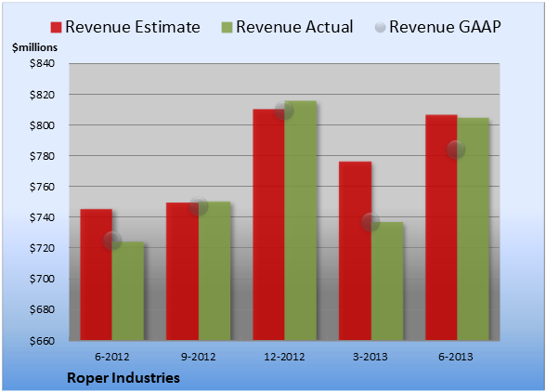This screenshot has height=392, width=546.
Task: Click the '$740' y-axis value
Action: tap(42, 217)
